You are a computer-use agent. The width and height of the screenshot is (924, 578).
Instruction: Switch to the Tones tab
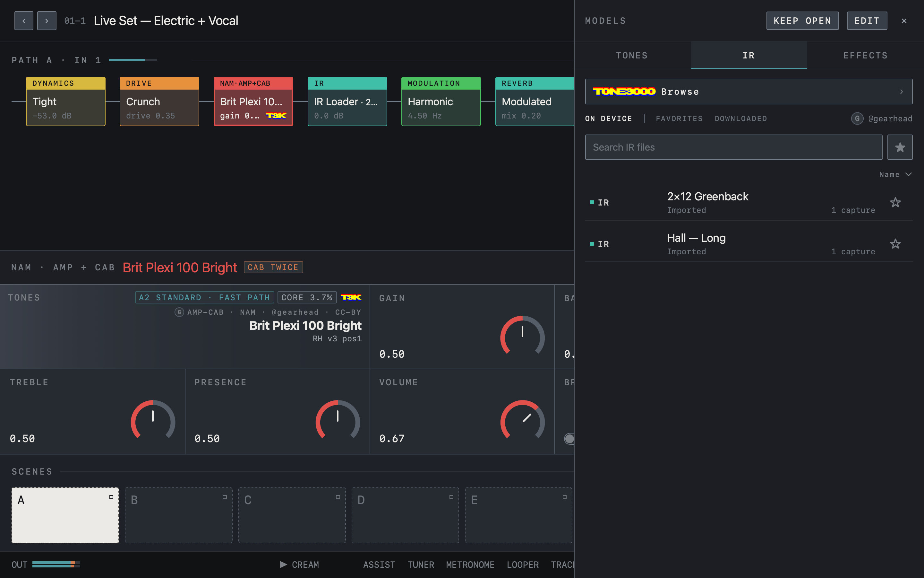[x=632, y=56]
